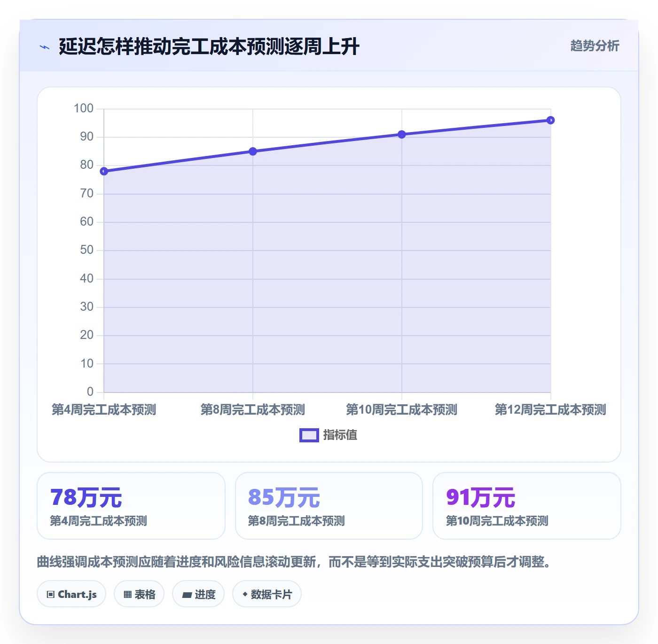This screenshot has width=658, height=644.
Task: Click the y-axis tick label 50
Action: click(x=87, y=250)
